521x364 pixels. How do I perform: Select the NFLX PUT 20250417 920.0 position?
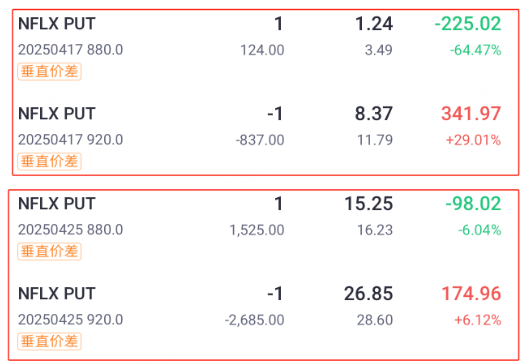(x=260, y=137)
